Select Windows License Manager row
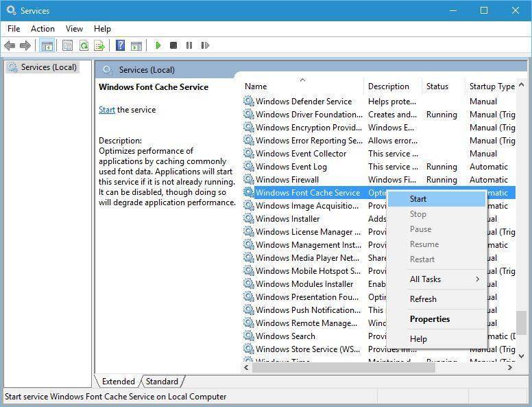The image size is (532, 407). 315,232
